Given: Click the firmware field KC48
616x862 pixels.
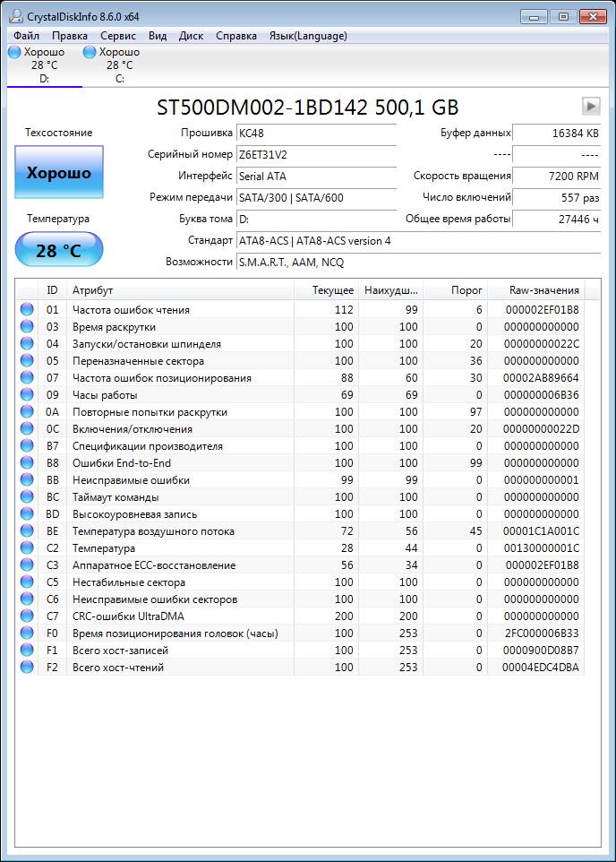Looking at the screenshot, I should click(317, 134).
